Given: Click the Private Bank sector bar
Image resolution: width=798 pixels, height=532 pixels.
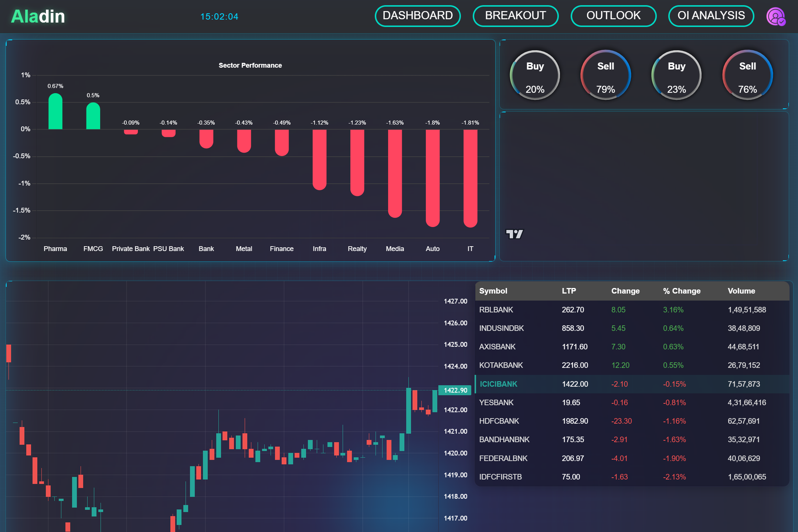Looking at the screenshot, I should 131,132.
